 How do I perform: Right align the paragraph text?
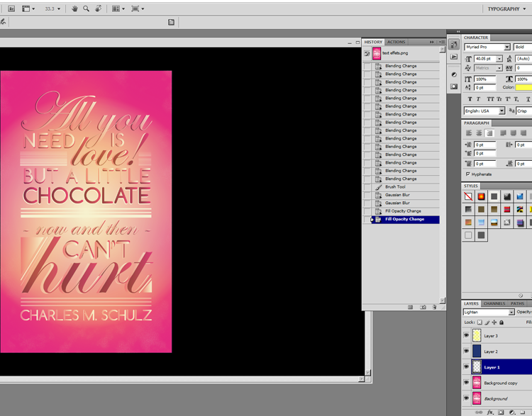[x=489, y=133]
